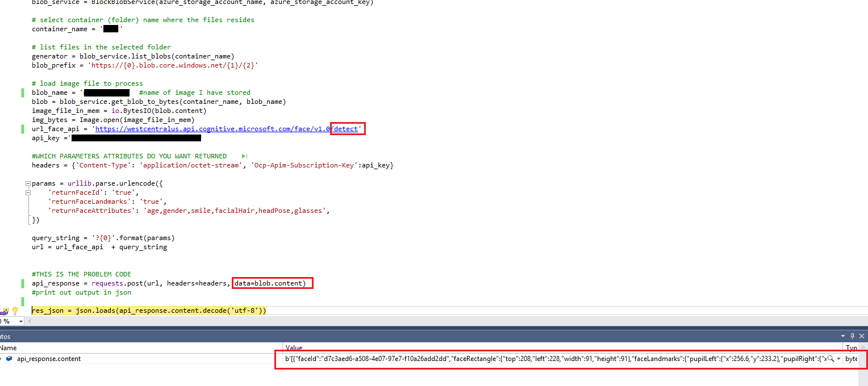Click the Quick Actions lightbulb icon
The width and height of the screenshot is (868, 386).
[x=15, y=311]
